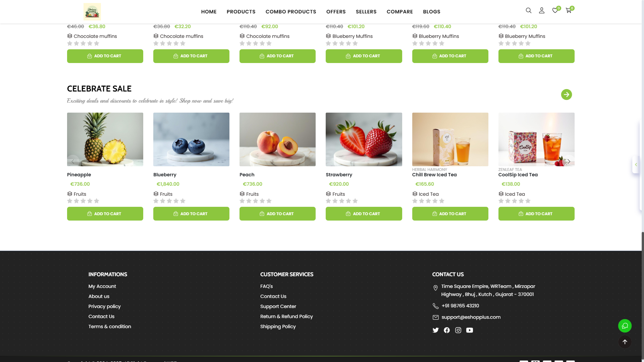Open the Strawberry product thumbnail
The width and height of the screenshot is (644, 362).
pos(364,139)
